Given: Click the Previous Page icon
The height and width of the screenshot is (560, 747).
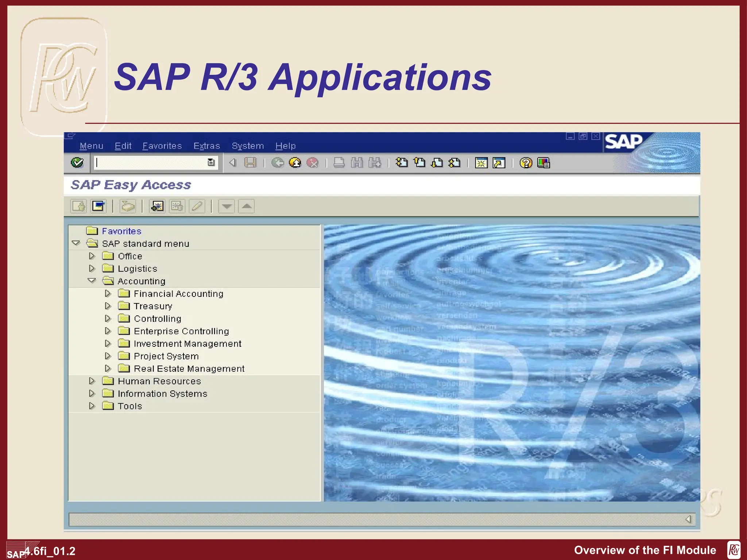Looking at the screenshot, I should pos(419,163).
